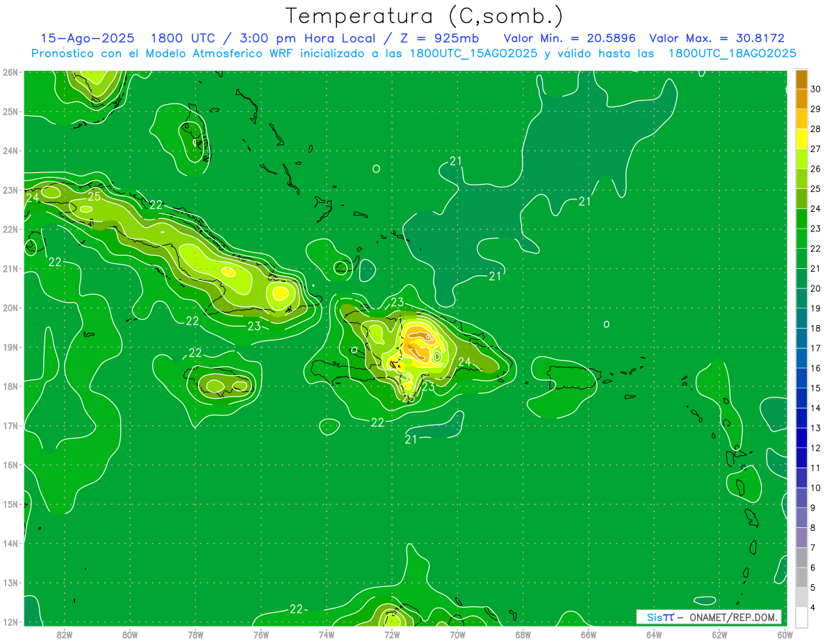Select the 'Z = 925mb' level label

pos(439,39)
